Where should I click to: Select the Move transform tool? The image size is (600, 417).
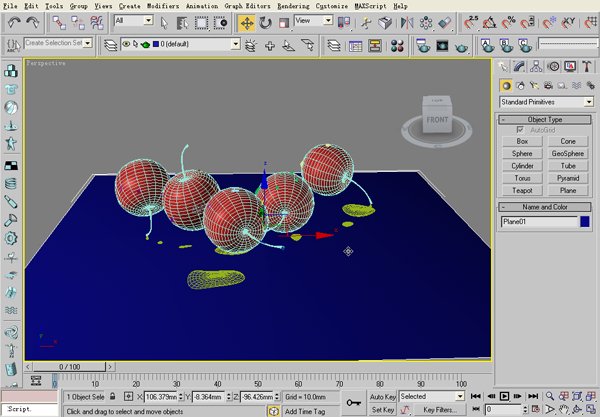pos(246,22)
